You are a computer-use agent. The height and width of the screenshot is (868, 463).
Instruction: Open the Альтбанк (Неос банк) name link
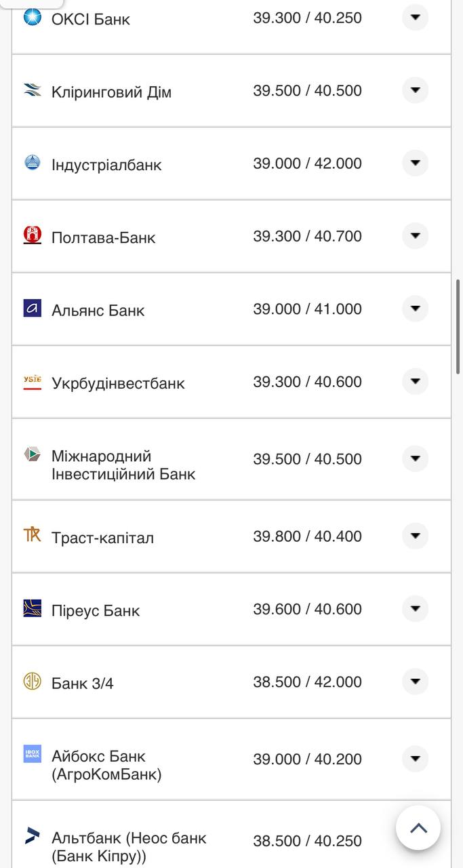[129, 847]
